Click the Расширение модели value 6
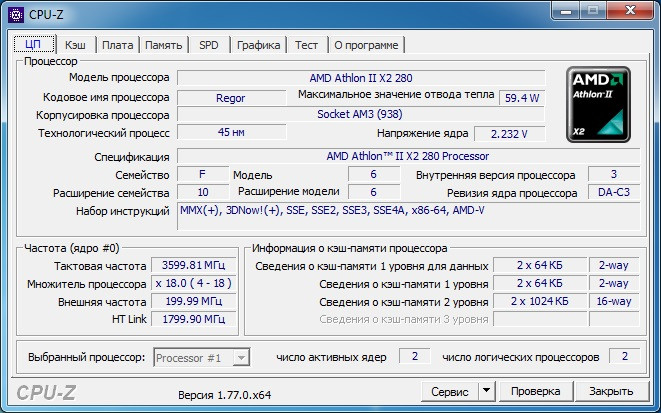This screenshot has width=661, height=413. (x=373, y=192)
